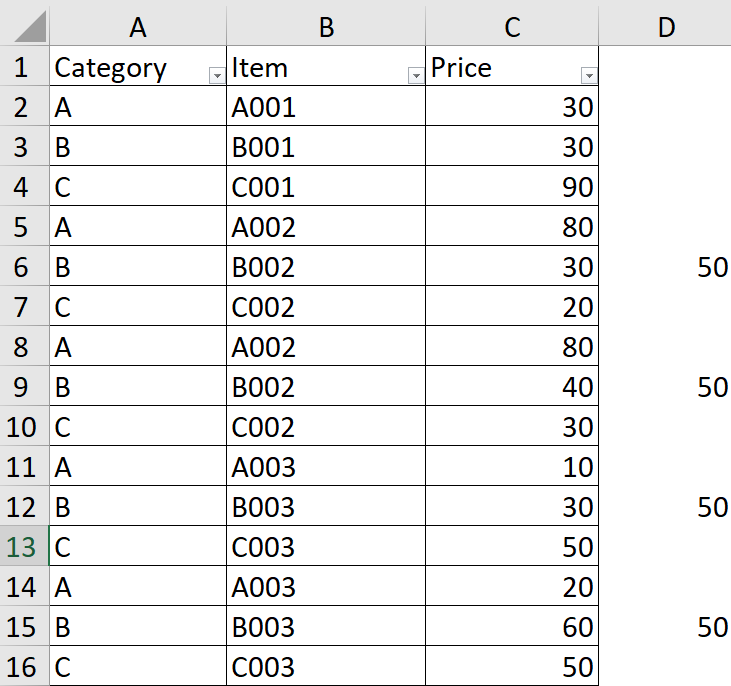Click cell D6 containing 50

(x=666, y=267)
